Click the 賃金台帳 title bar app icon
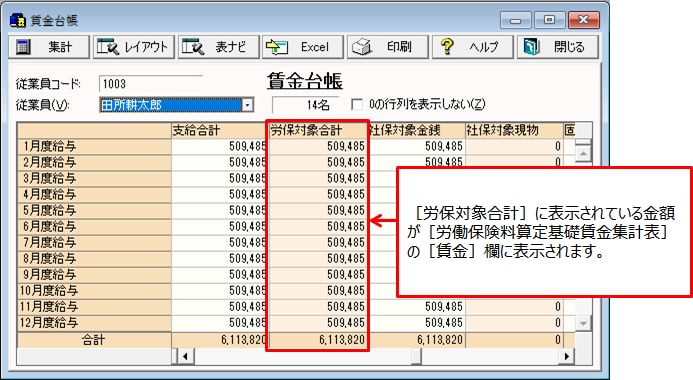Viewport: 693px width, 380px height. pos(18,20)
